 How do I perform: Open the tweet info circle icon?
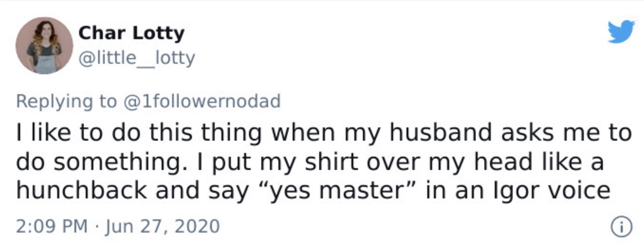(x=621, y=227)
